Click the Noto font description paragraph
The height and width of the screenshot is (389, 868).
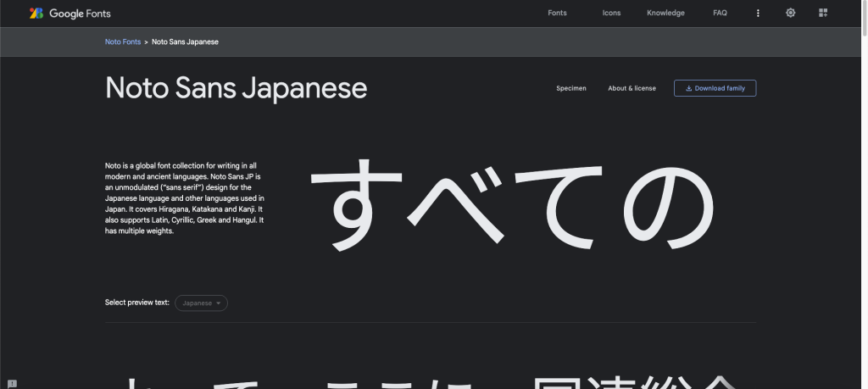184,198
